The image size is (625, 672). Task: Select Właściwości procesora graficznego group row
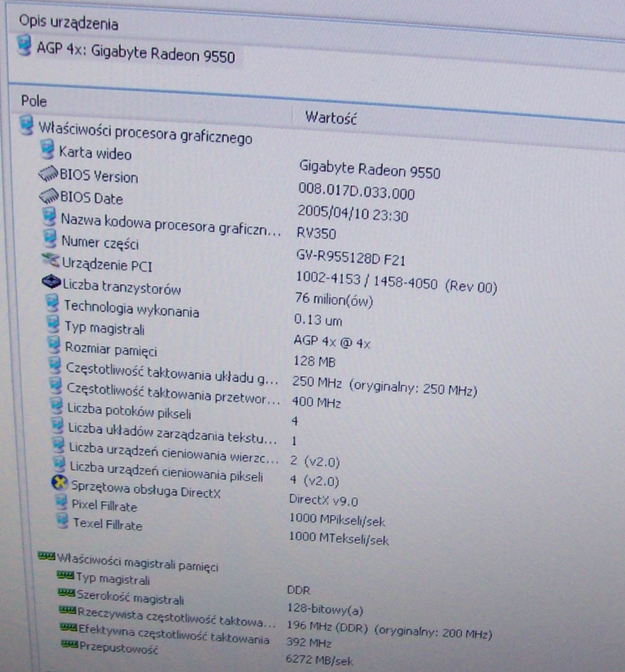(x=145, y=133)
